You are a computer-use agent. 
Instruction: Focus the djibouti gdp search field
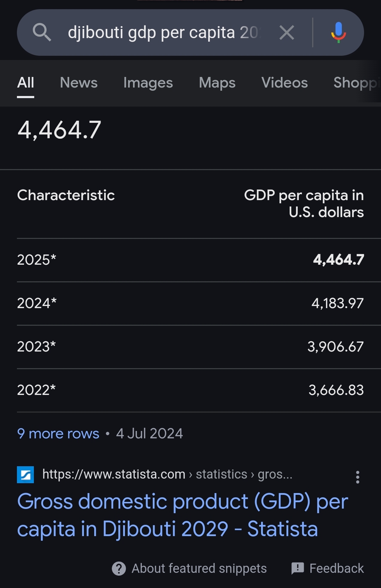(162, 32)
